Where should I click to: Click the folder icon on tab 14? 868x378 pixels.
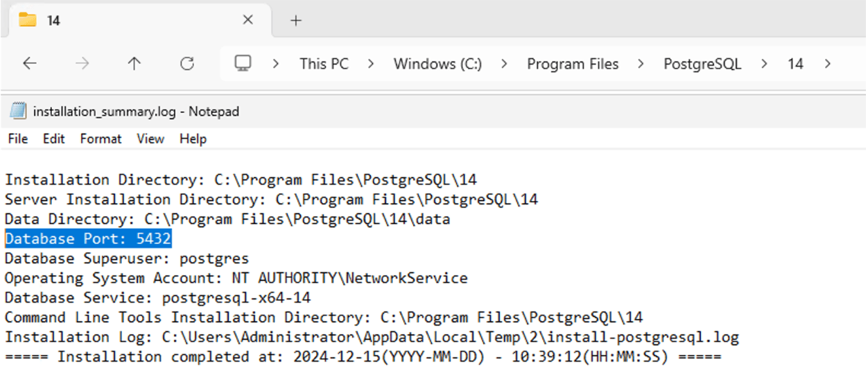coord(28,20)
